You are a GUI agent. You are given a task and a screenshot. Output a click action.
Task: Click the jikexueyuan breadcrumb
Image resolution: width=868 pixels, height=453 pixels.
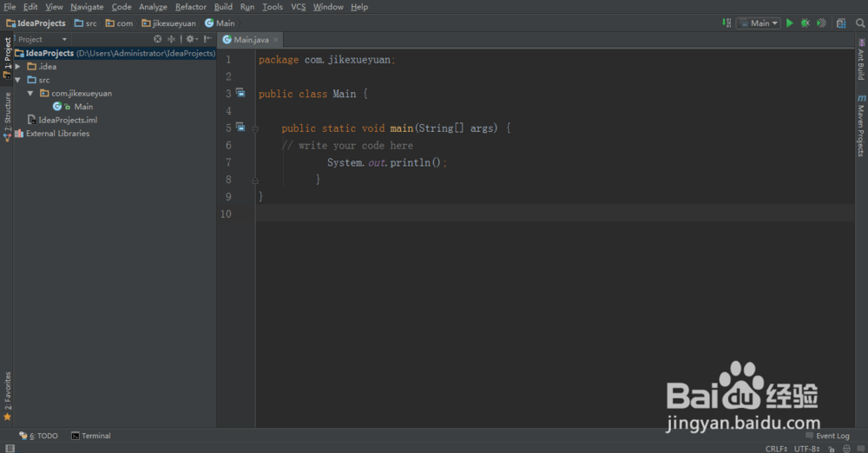tap(169, 23)
